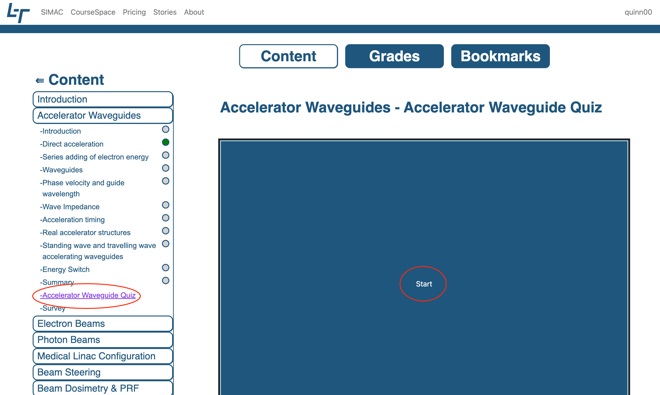Click the status circle for Energy Switch

pos(165,268)
